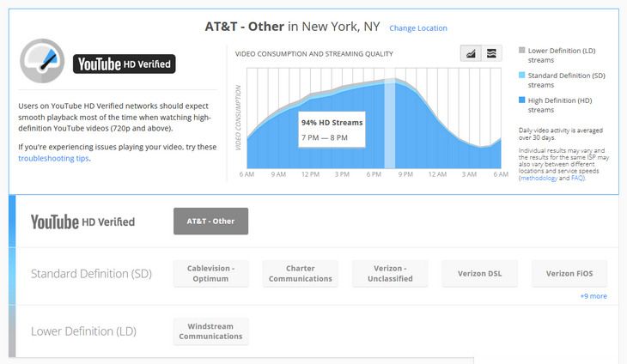
Task: Click the AT&T - Other page title
Action: [x=292, y=27]
